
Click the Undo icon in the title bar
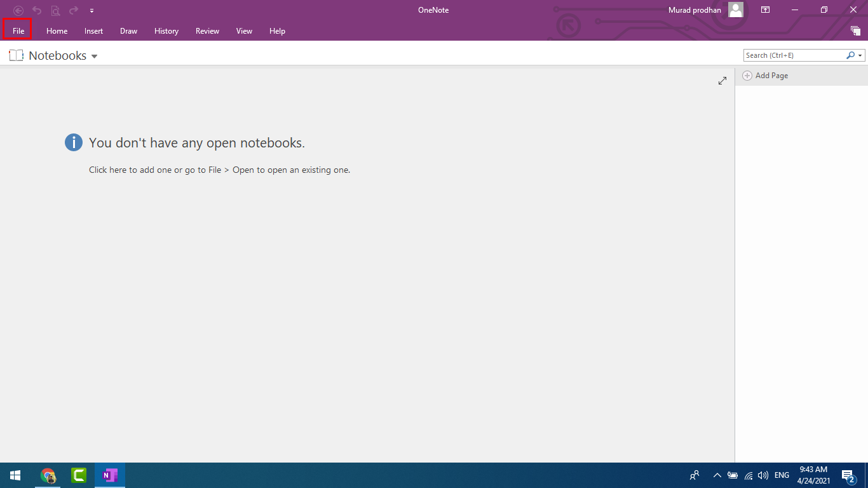point(37,10)
